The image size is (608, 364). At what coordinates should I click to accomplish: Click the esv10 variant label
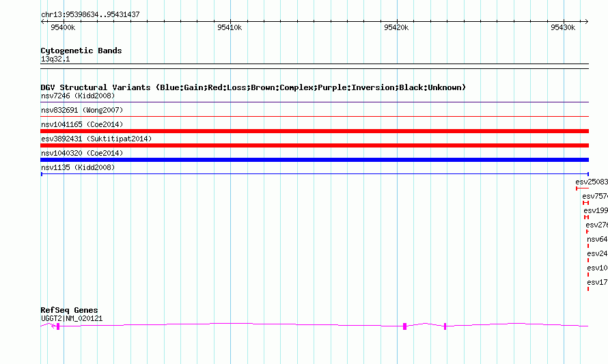coord(598,268)
